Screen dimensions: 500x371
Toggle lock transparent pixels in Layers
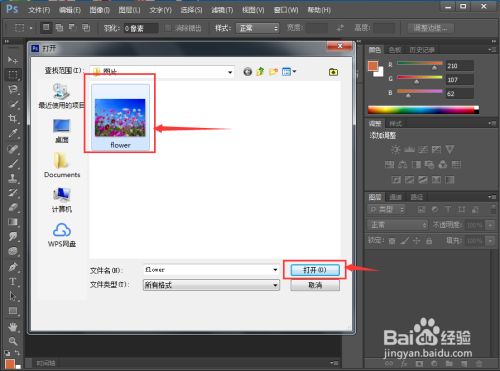click(x=392, y=241)
